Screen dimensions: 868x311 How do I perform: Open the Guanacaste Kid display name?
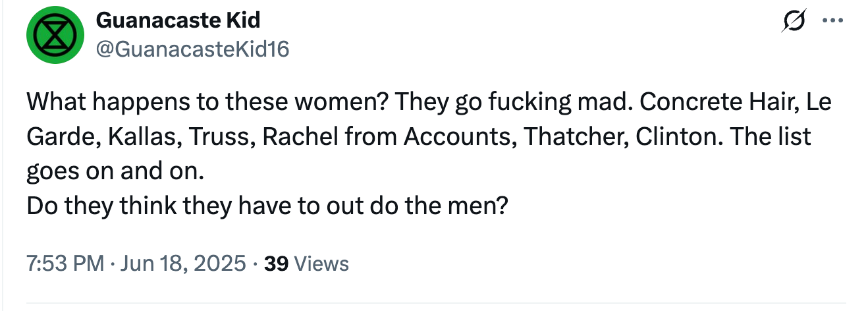[178, 20]
